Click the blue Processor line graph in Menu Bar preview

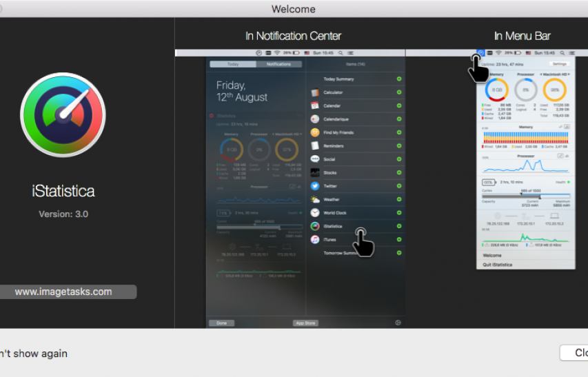click(x=526, y=165)
